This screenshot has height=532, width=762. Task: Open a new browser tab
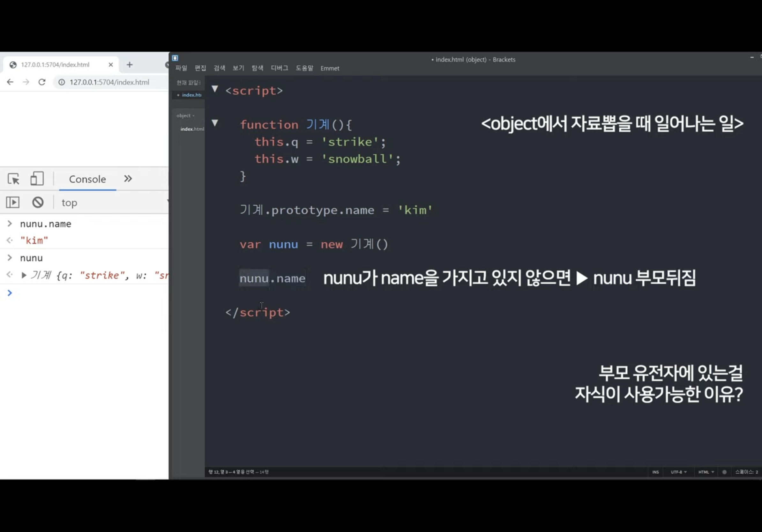click(130, 65)
